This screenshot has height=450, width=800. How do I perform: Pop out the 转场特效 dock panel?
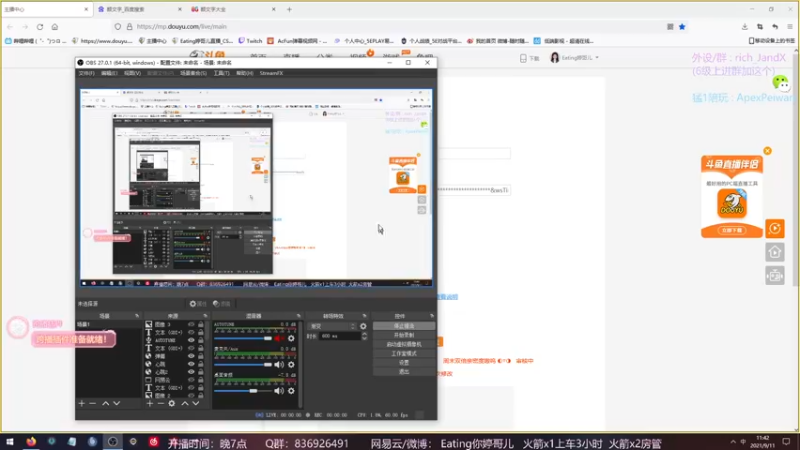[x=364, y=316]
